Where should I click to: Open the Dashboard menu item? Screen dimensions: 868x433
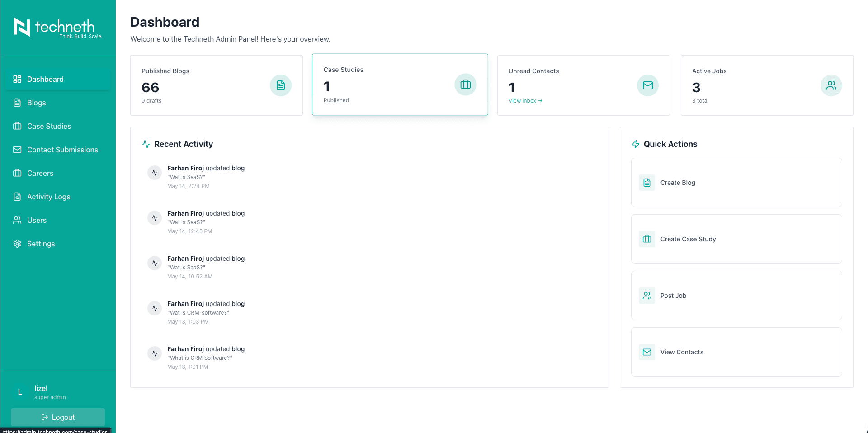(x=58, y=79)
